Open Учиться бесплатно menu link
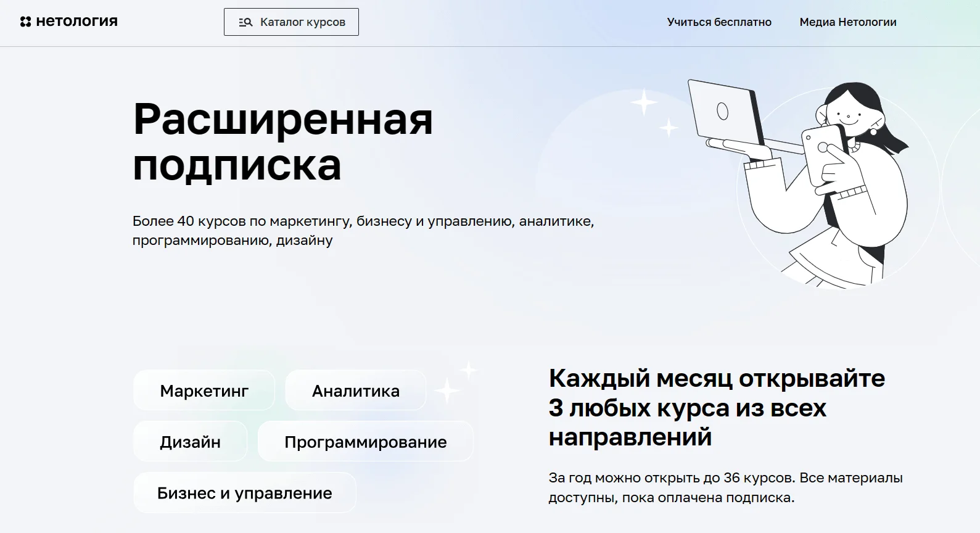Viewport: 980px width, 533px height. [719, 22]
